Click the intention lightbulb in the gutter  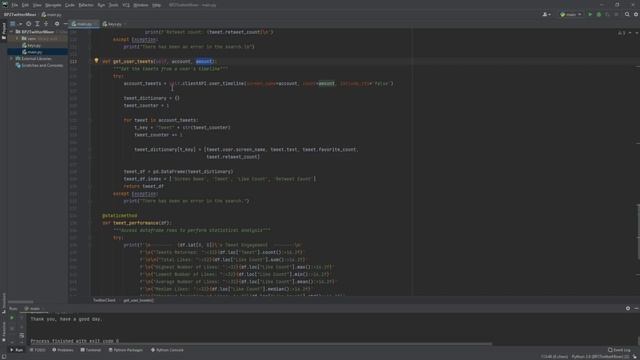(x=96, y=61)
